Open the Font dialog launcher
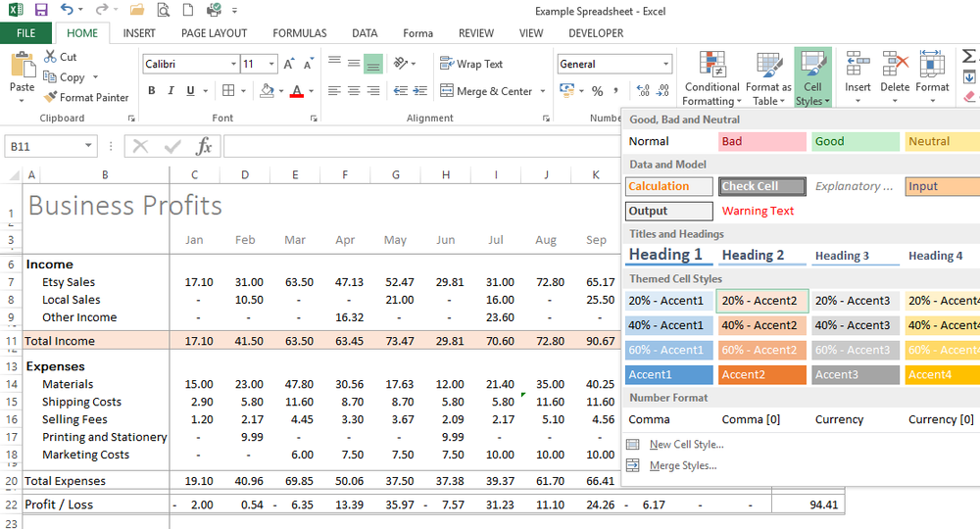The width and height of the screenshot is (980, 529). coord(314,118)
